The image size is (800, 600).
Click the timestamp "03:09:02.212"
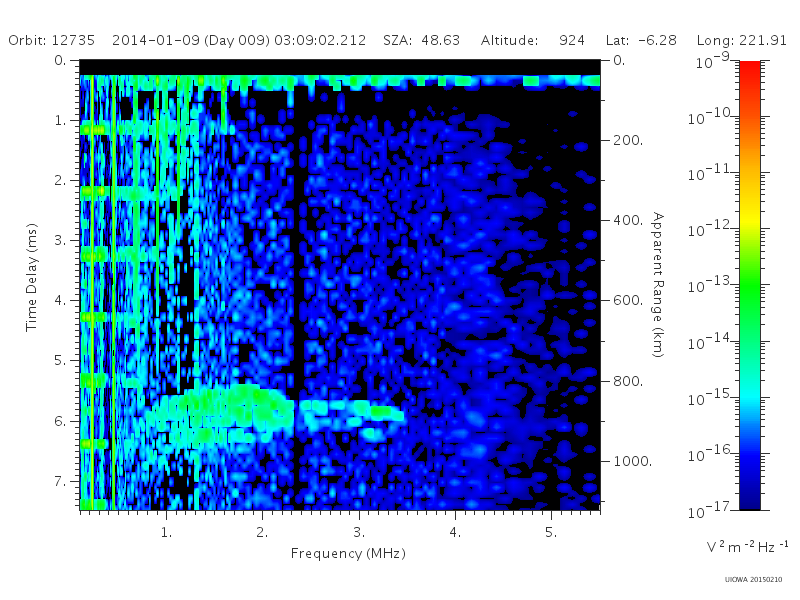(x=320, y=40)
